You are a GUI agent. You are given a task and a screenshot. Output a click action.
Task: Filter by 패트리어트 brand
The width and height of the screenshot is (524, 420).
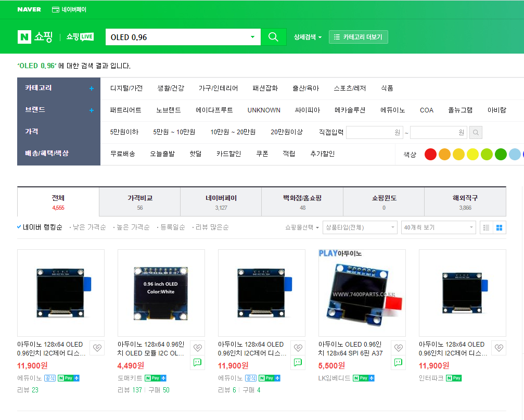125,110
